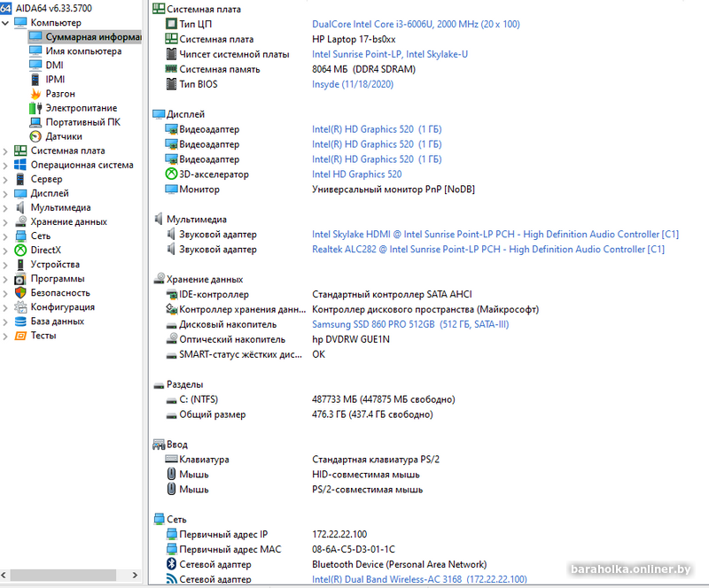Open the DMI tree item
Viewport: 709px width, 588px height.
54,65
